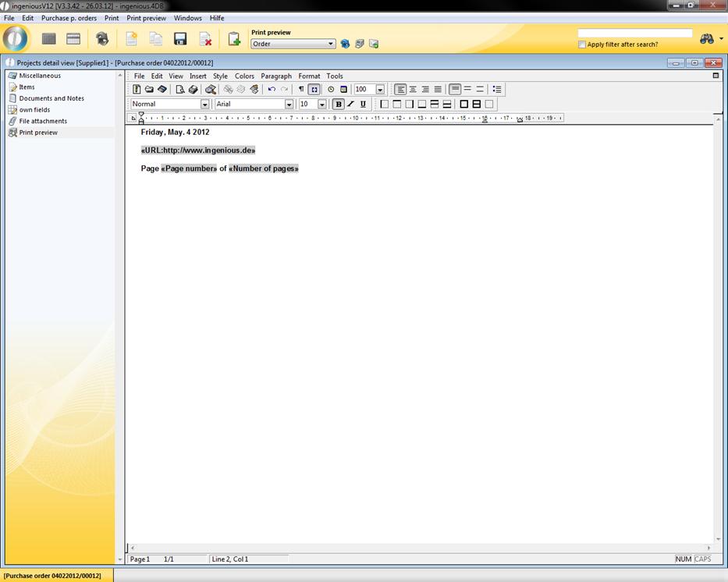The width and height of the screenshot is (728, 582).
Task: Show paragraph marks with pilcrow button
Action: 301,90
